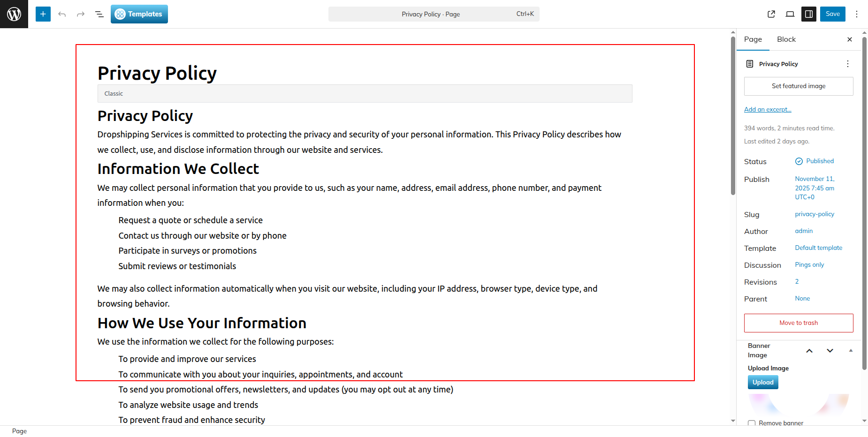Open page in new tab icon
This screenshot has width=868, height=437.
tap(771, 14)
